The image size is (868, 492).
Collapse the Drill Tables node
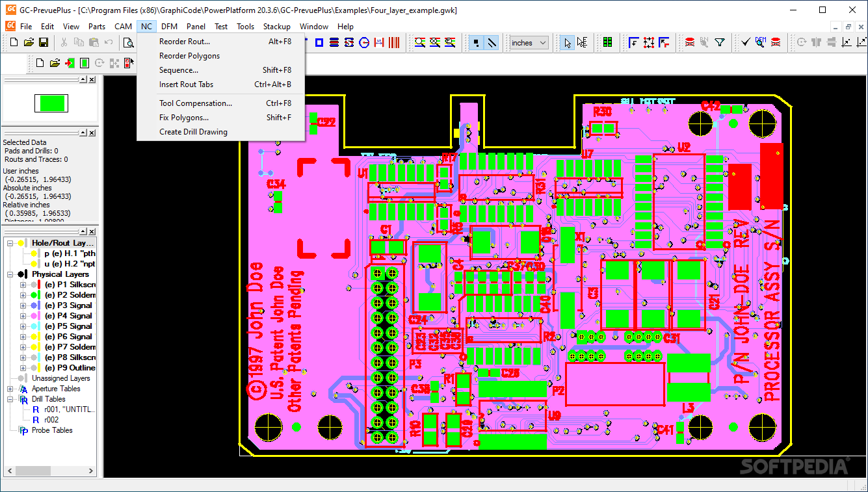pos(10,399)
